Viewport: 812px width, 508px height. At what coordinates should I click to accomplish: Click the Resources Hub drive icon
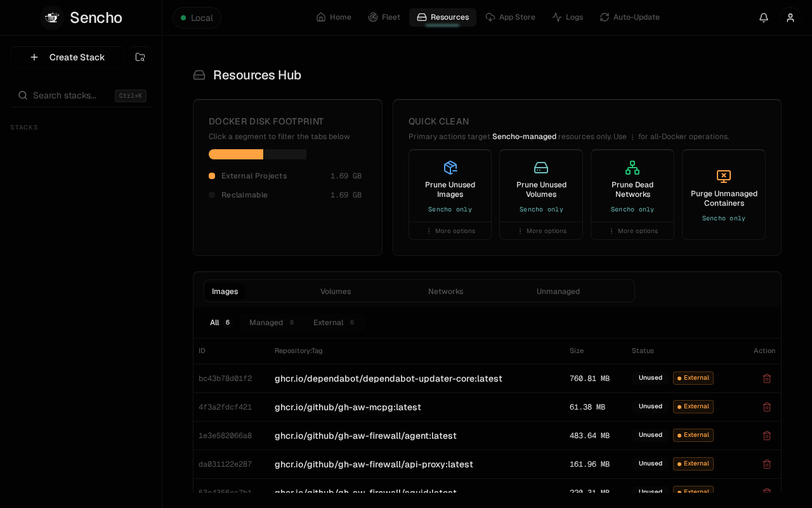[199, 75]
